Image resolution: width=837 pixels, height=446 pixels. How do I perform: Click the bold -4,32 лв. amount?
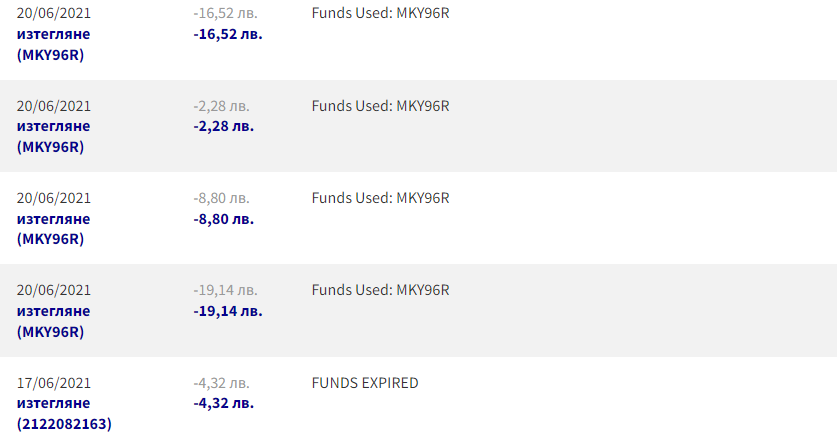point(224,403)
